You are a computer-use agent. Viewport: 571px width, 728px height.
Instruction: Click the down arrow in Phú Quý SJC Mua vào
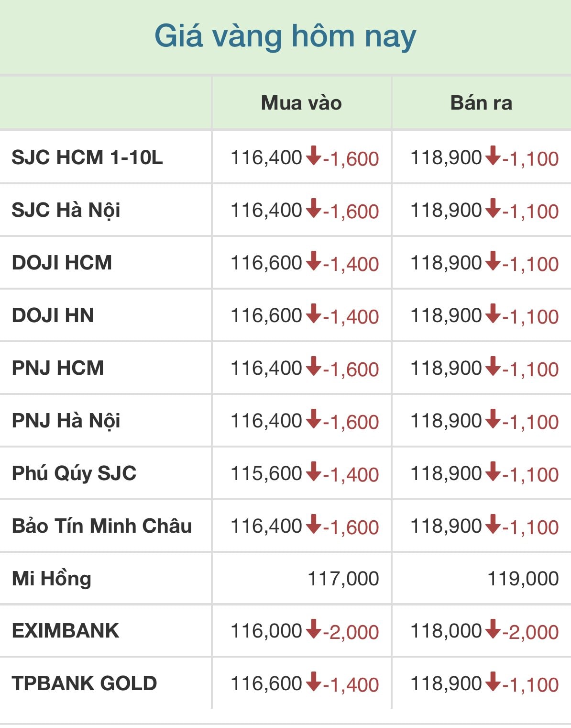[314, 472]
